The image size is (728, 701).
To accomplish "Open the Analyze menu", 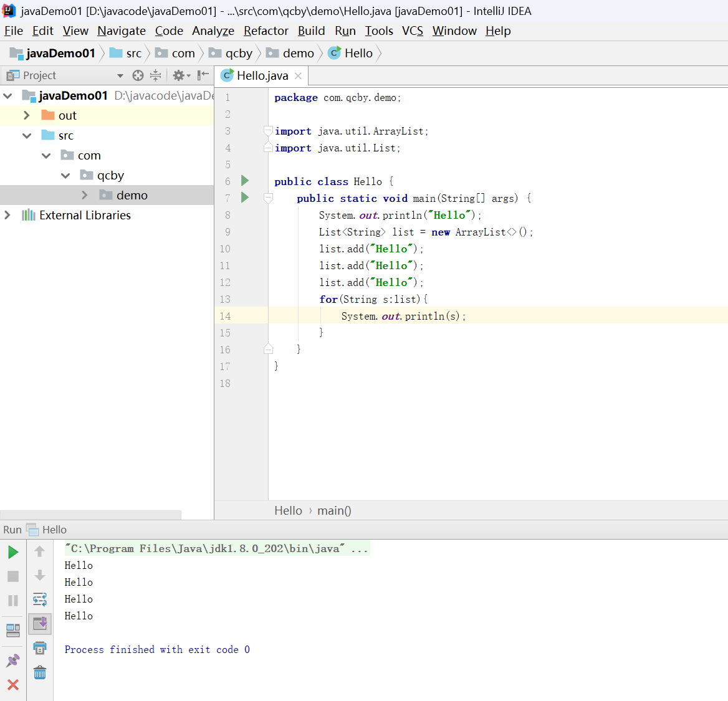I will pos(213,31).
